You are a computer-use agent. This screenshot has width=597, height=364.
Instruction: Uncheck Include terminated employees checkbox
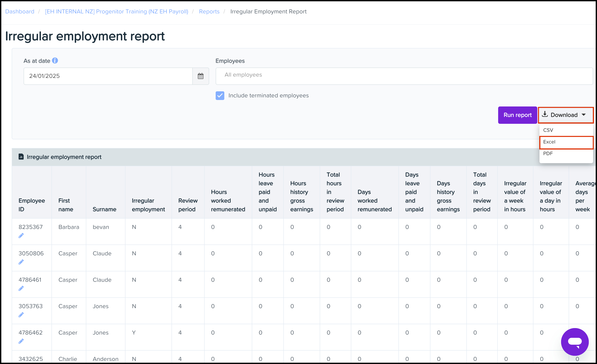[220, 95]
